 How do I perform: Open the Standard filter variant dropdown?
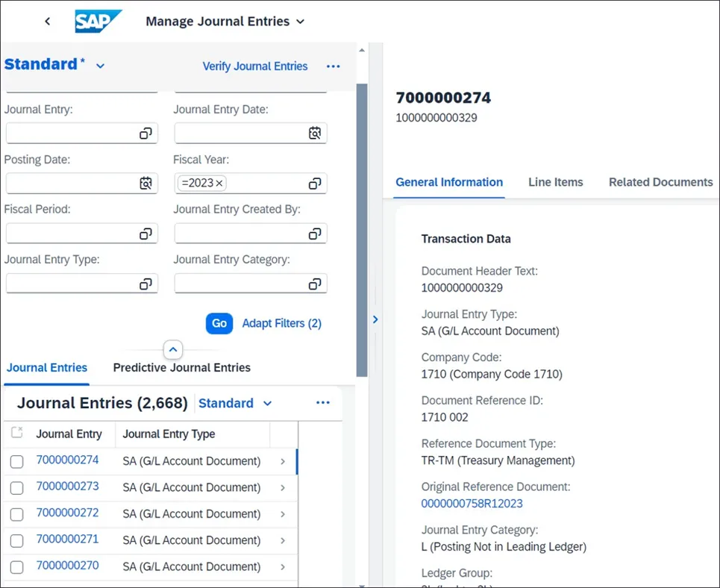100,66
